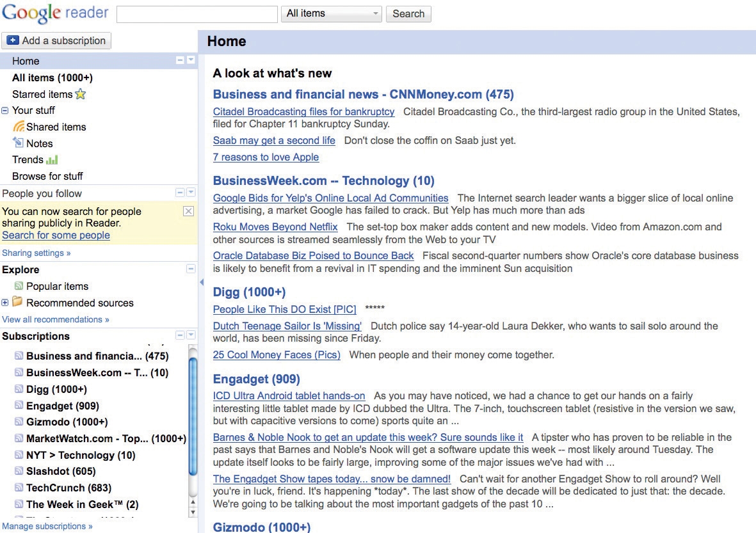756x533 pixels.
Task: Click the Search button
Action: tap(408, 13)
